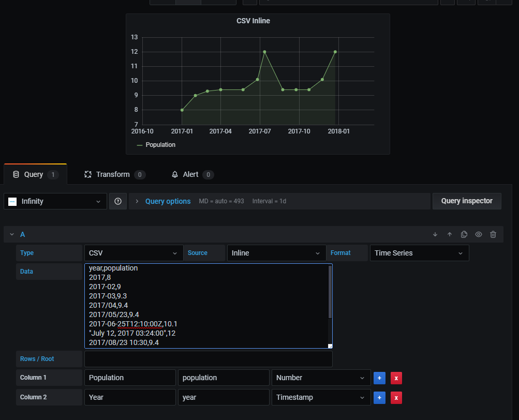Screen dimensions: 519x420
Task: Switch to the Alert tab
Action: [192, 174]
